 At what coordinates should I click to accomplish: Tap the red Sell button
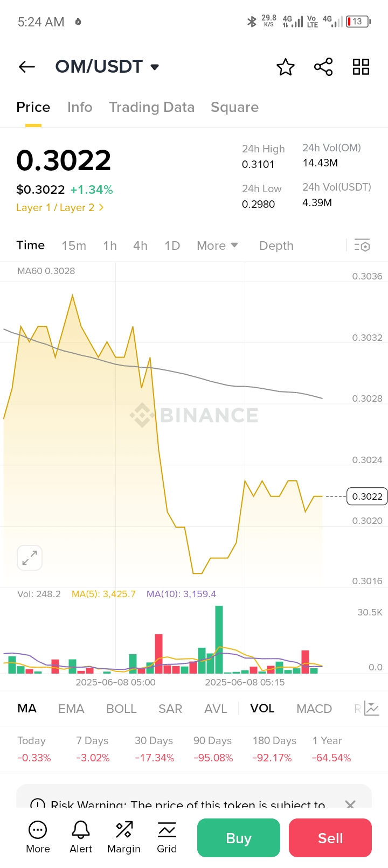coord(330,838)
